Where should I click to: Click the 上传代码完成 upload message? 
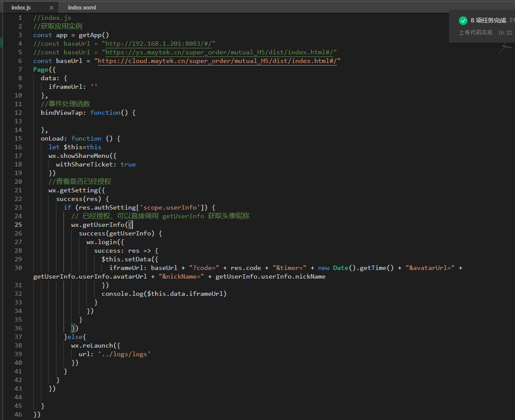tap(475, 32)
